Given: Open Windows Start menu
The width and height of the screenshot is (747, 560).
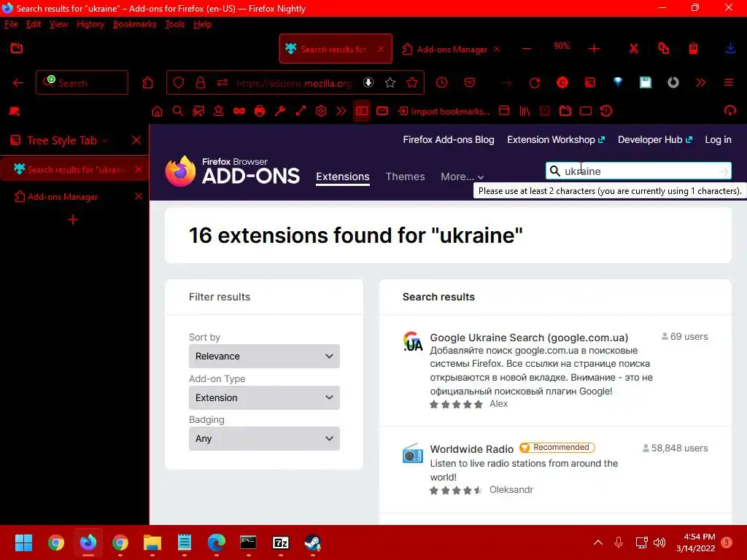Looking at the screenshot, I should [24, 542].
